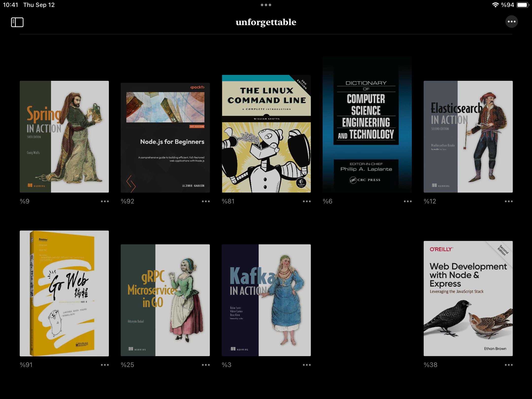The height and width of the screenshot is (399, 532).
Task: Open Dictionary of Computer Science Engineering book
Action: point(367,124)
